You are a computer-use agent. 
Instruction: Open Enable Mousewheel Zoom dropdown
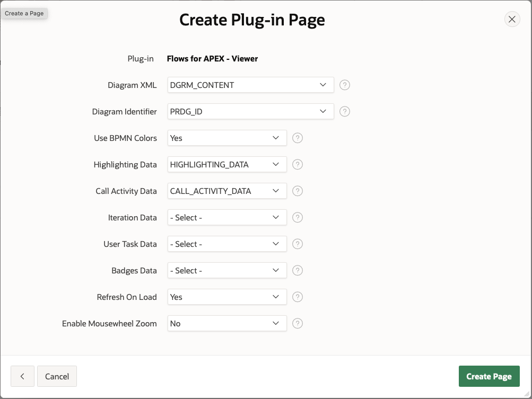pyautogui.click(x=226, y=323)
